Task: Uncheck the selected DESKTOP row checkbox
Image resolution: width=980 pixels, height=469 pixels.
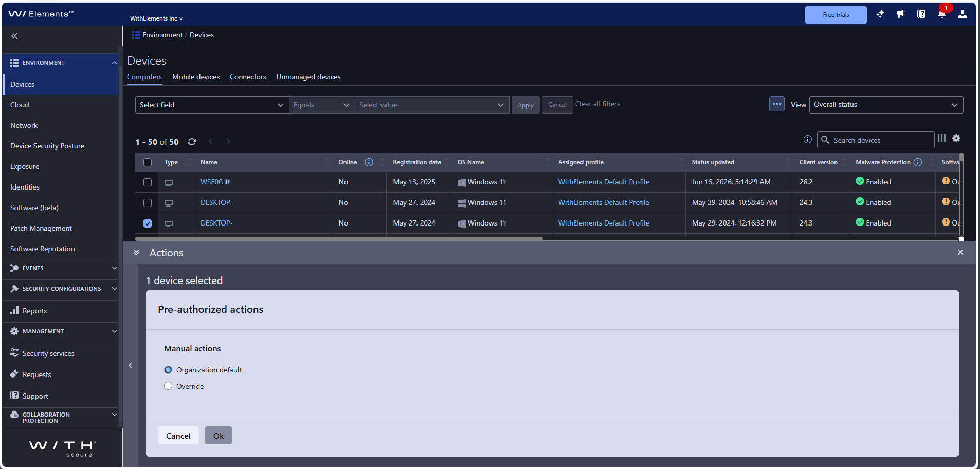Action: (148, 223)
